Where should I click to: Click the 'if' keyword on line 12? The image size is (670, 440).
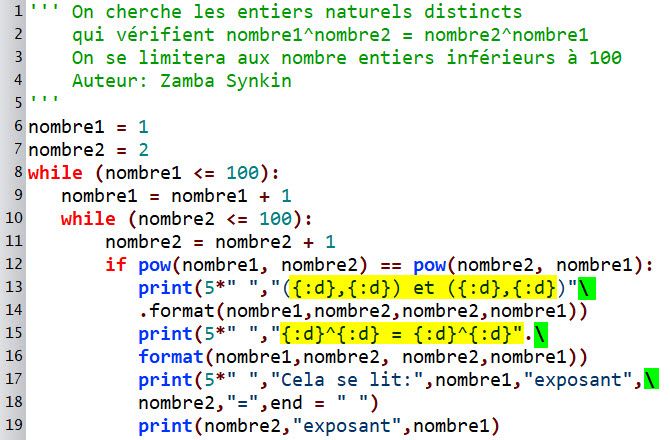point(116,265)
